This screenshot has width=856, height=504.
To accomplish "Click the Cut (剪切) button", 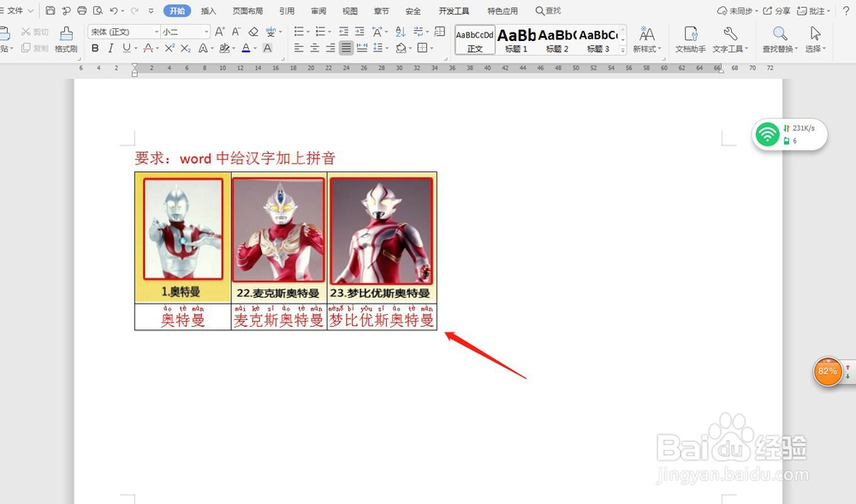I will 35,32.
